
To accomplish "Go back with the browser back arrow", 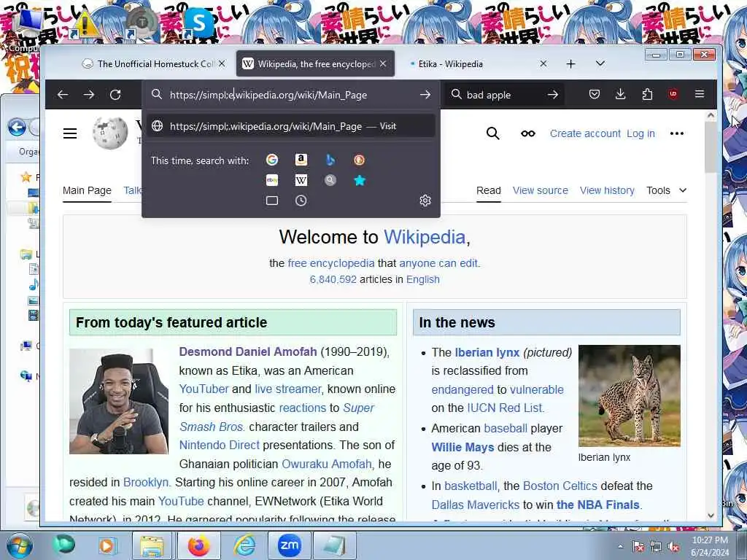I will pos(63,94).
